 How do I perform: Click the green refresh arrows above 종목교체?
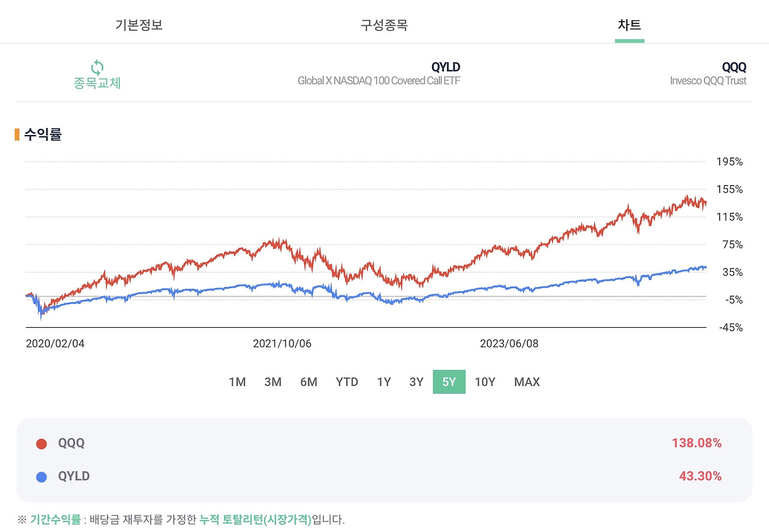click(96, 66)
